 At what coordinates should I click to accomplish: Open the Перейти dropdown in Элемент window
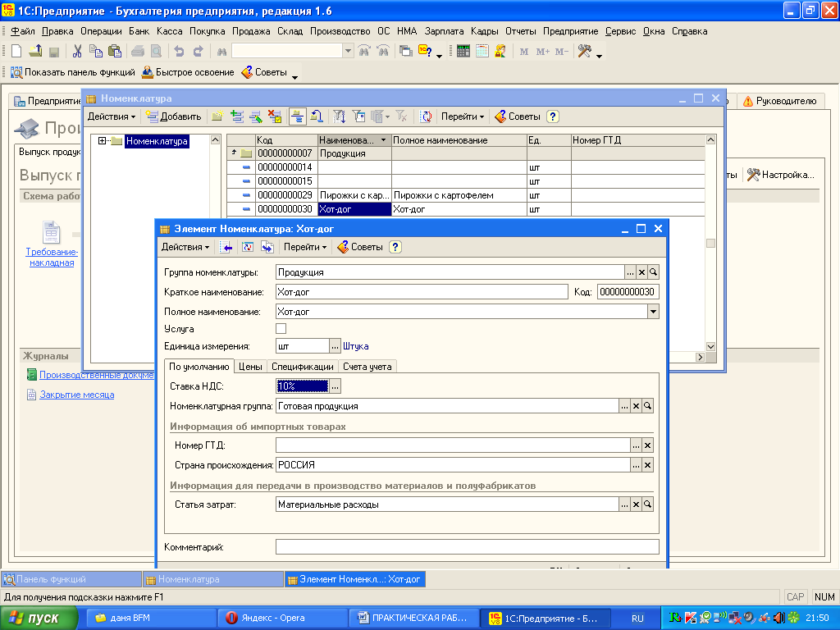pos(305,247)
